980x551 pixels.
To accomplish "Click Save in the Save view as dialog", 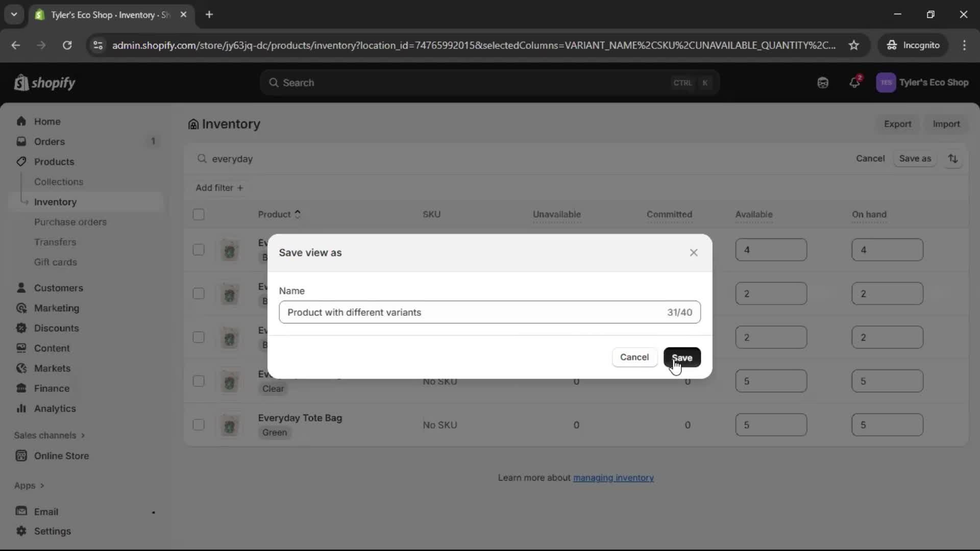I will click(x=682, y=357).
